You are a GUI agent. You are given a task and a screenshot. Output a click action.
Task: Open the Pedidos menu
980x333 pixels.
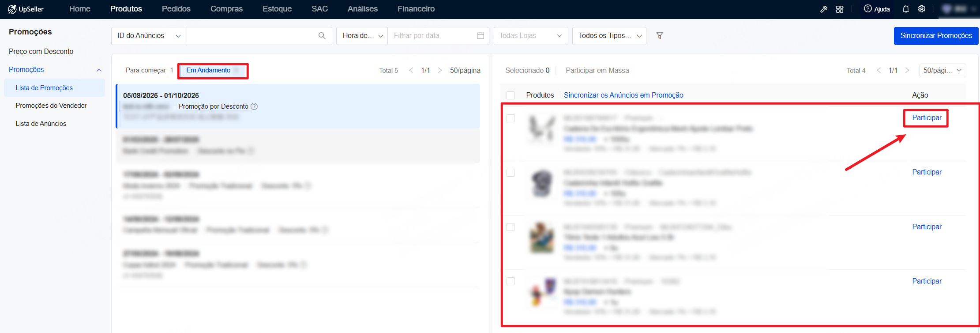[x=176, y=9]
